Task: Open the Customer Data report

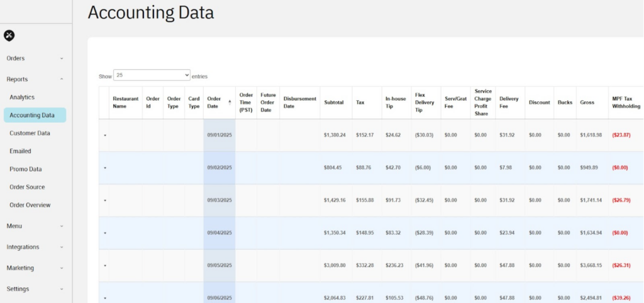Action: [30, 133]
